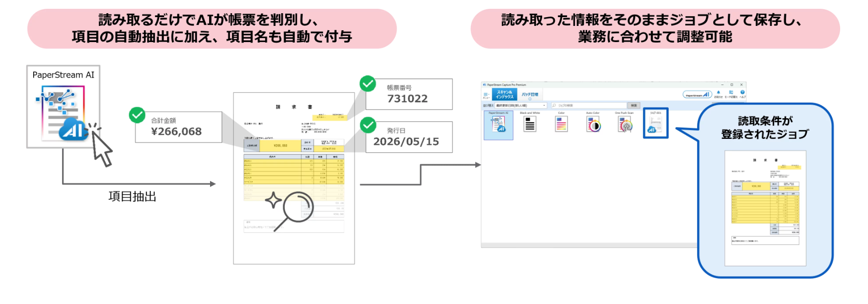
Task: Select the PaperStream AI job icon
Action: [498, 125]
